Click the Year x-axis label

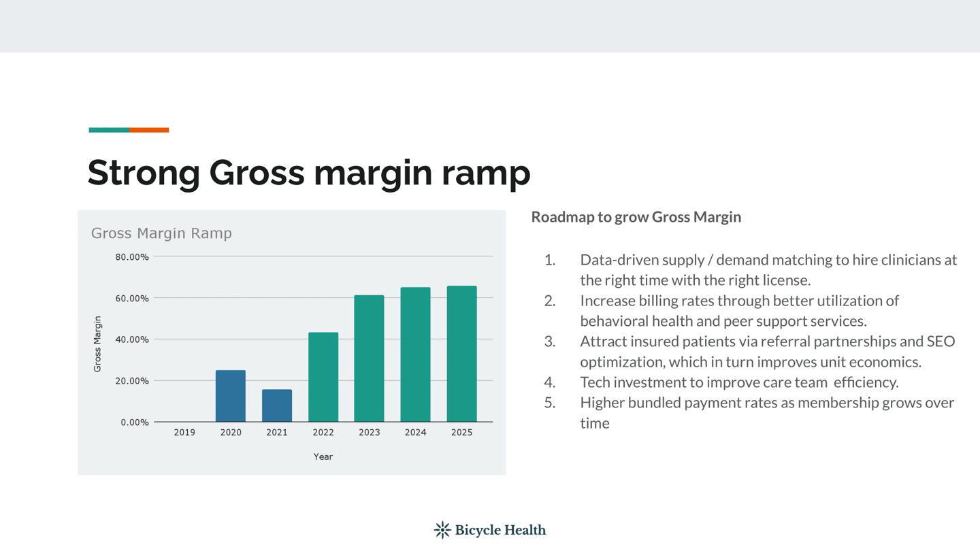(323, 456)
